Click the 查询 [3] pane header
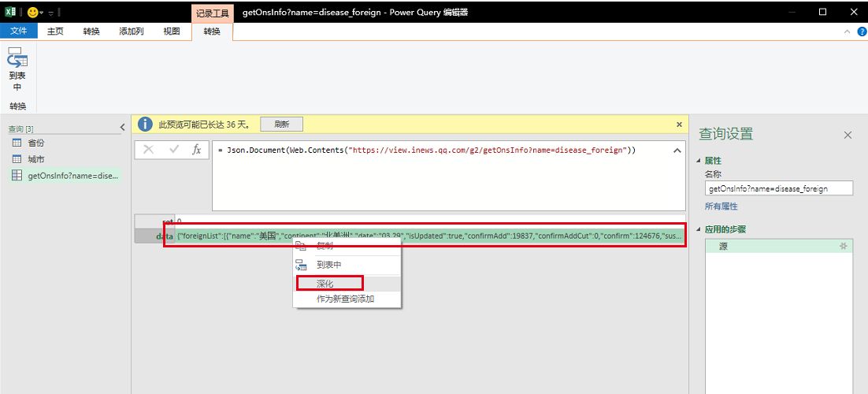Image resolution: width=868 pixels, height=394 pixels. 20,128
